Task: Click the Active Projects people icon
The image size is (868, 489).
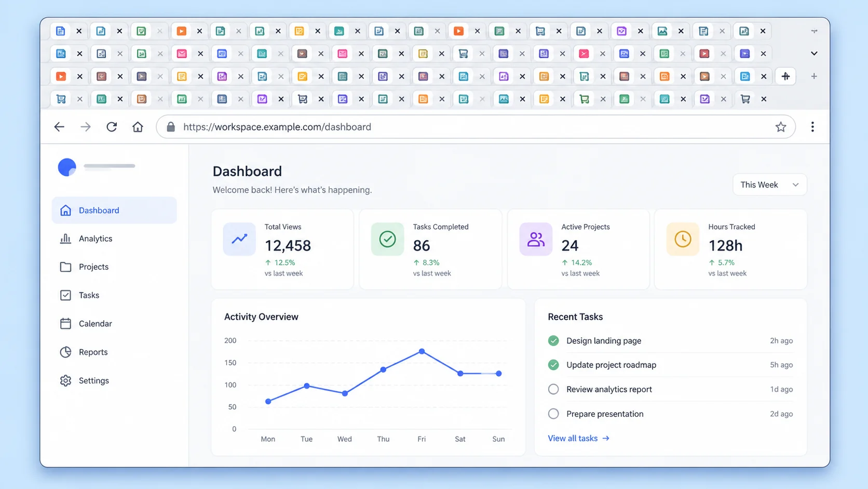Action: [536, 239]
